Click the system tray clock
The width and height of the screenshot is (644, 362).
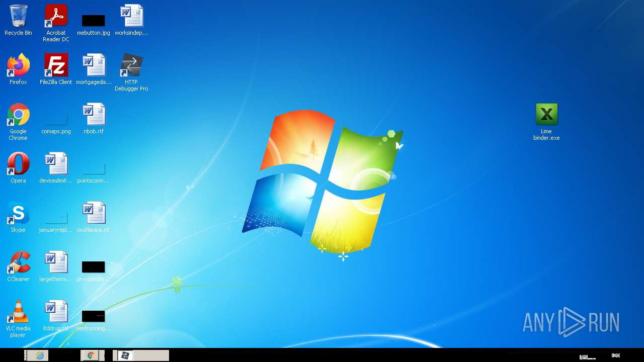click(615, 355)
